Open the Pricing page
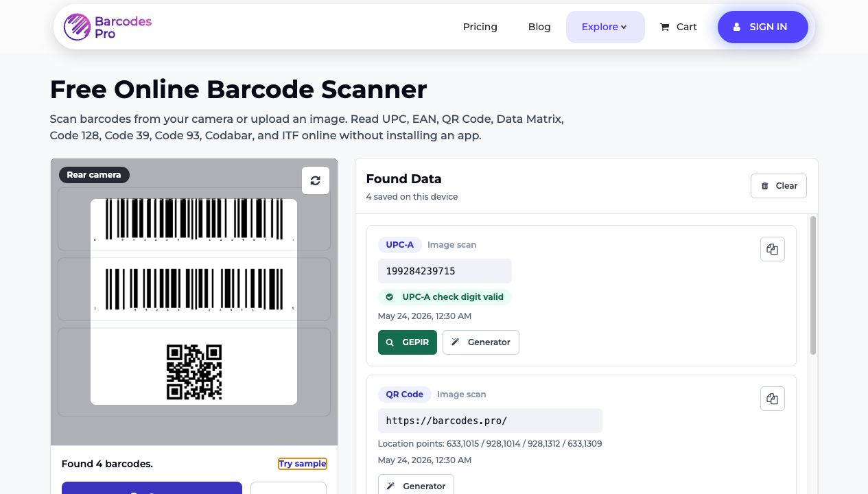This screenshot has height=494, width=868. pos(480,27)
